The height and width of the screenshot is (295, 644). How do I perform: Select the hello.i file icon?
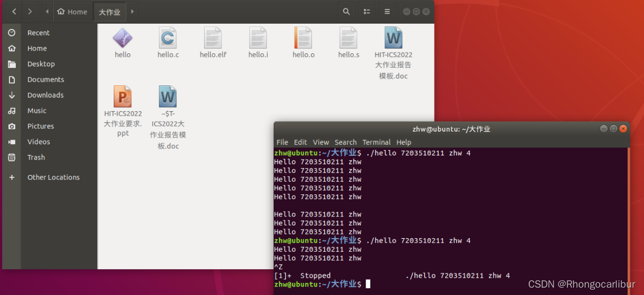pos(258,38)
